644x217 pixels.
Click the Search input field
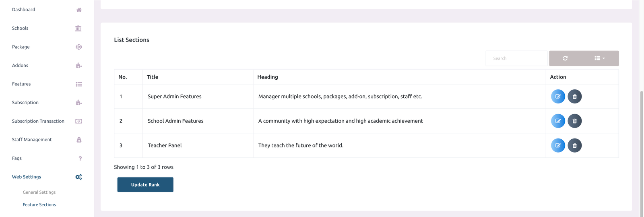tap(516, 58)
